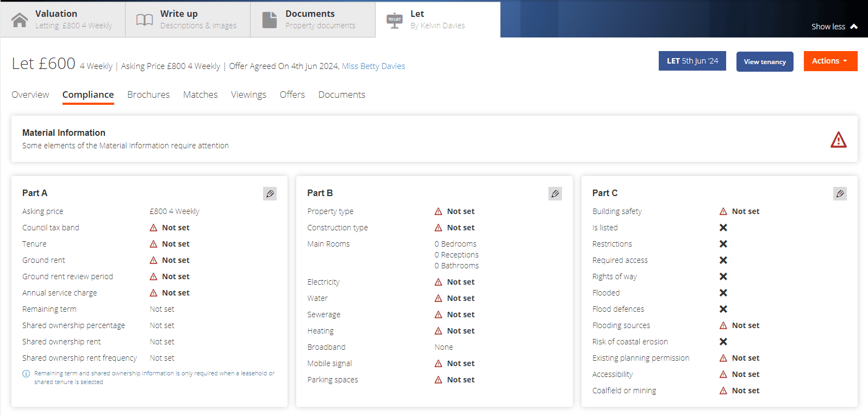Click the Shared ownership rent frequency label
Screen dimensions: 868x415
[79, 358]
